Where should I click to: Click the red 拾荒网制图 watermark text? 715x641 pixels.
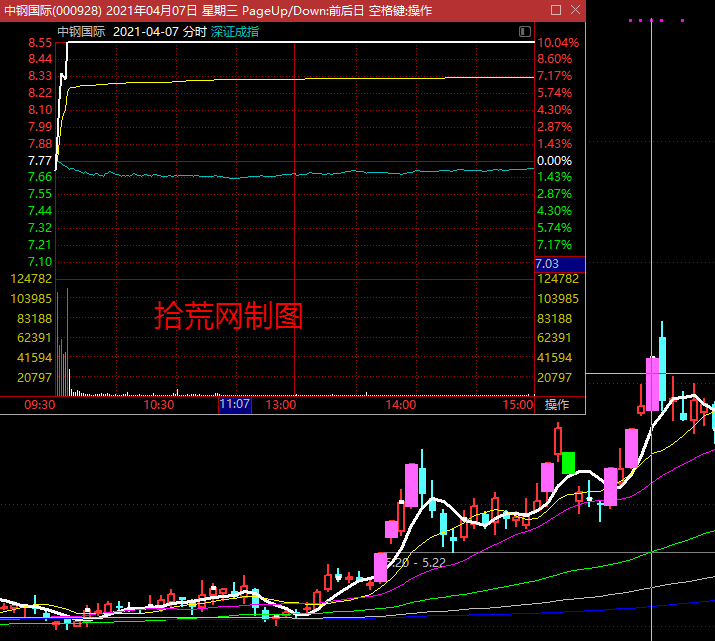pyautogui.click(x=228, y=317)
